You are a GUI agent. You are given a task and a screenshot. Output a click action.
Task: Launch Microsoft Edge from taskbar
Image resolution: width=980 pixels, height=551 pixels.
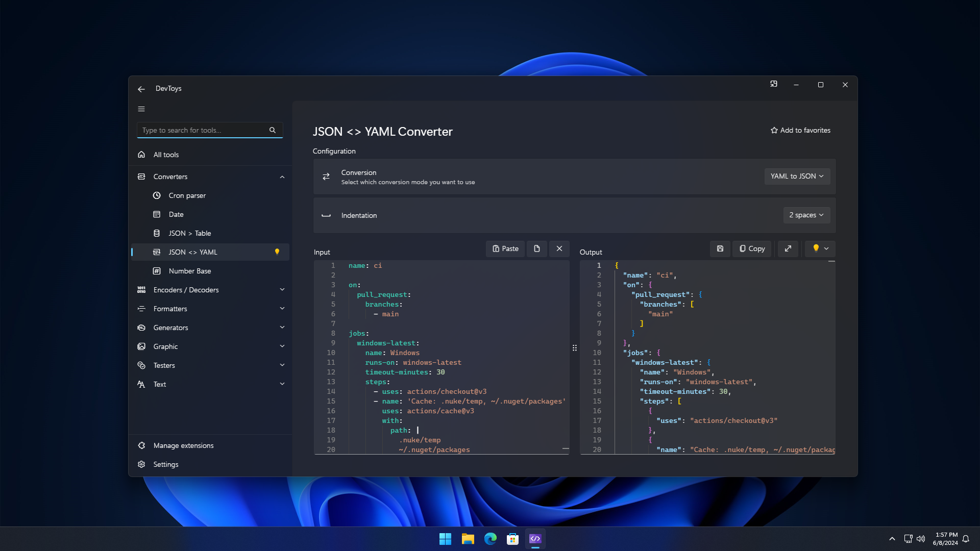point(491,539)
